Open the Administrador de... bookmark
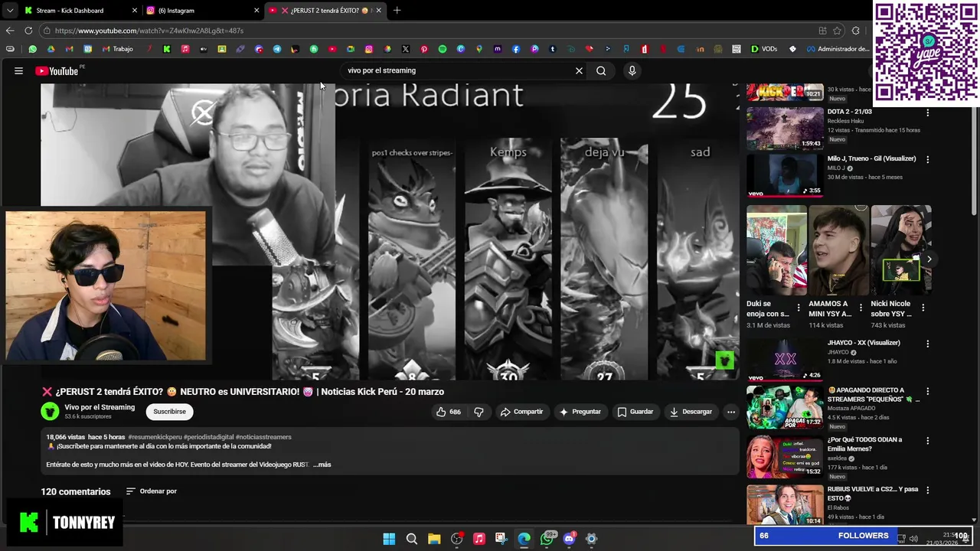The image size is (980, 551). [x=838, y=49]
